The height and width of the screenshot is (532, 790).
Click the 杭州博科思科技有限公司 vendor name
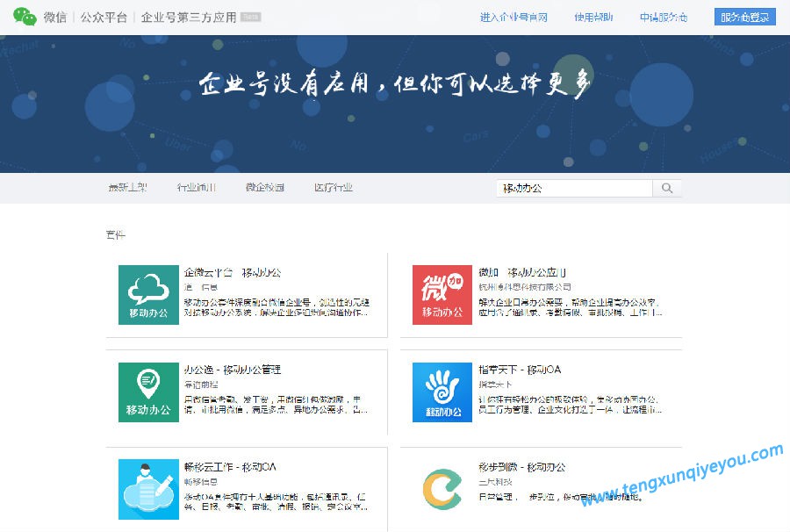525,287
